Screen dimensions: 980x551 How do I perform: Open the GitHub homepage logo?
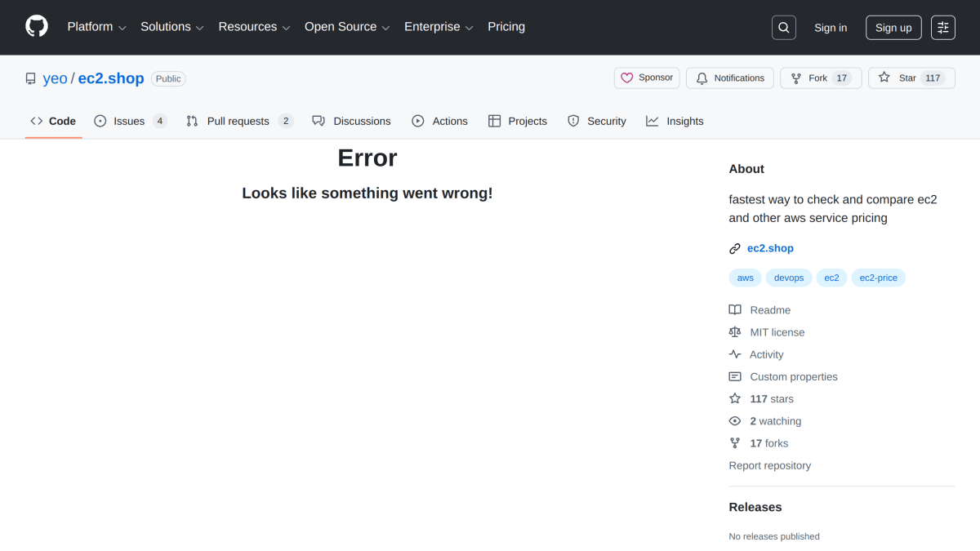tap(37, 27)
